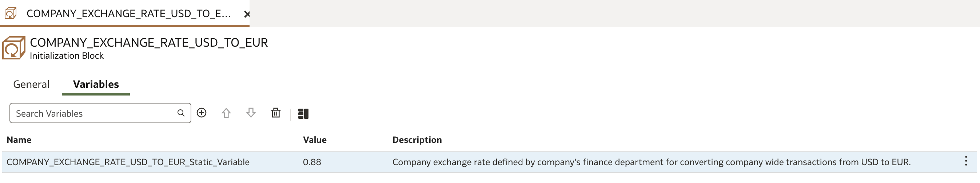Add a new variable with plus icon

pyautogui.click(x=201, y=113)
